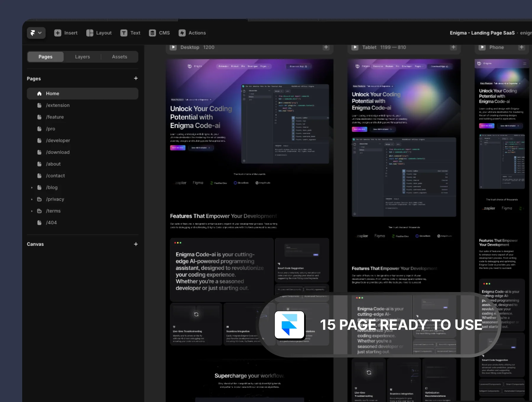The height and width of the screenshot is (402, 532).
Task: Click the /404 page file icon
Action: coord(39,223)
